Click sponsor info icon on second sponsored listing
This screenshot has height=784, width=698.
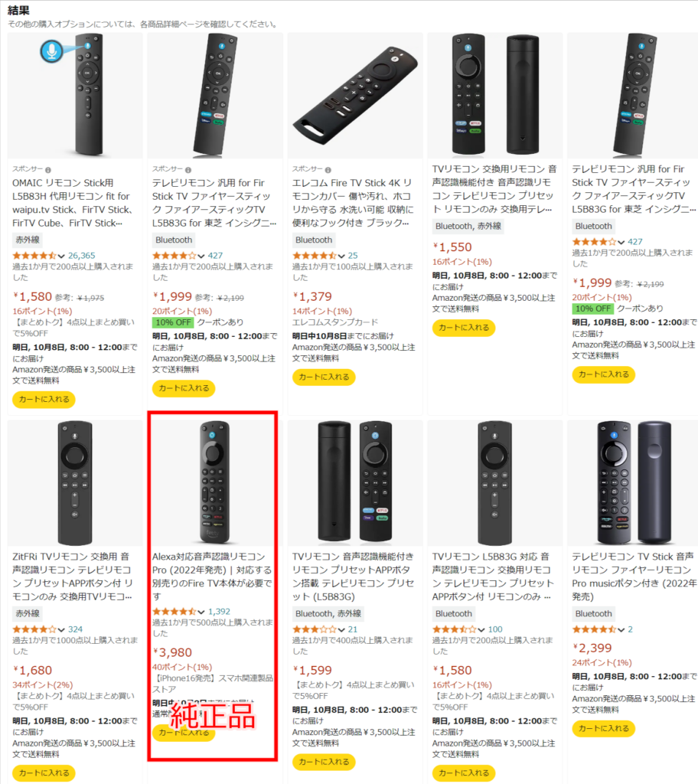pyautogui.click(x=188, y=170)
